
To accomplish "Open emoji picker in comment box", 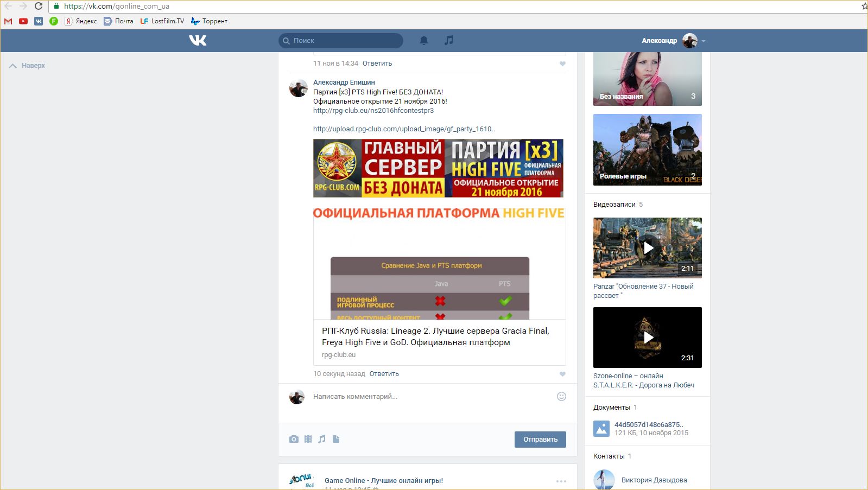I will point(561,397).
